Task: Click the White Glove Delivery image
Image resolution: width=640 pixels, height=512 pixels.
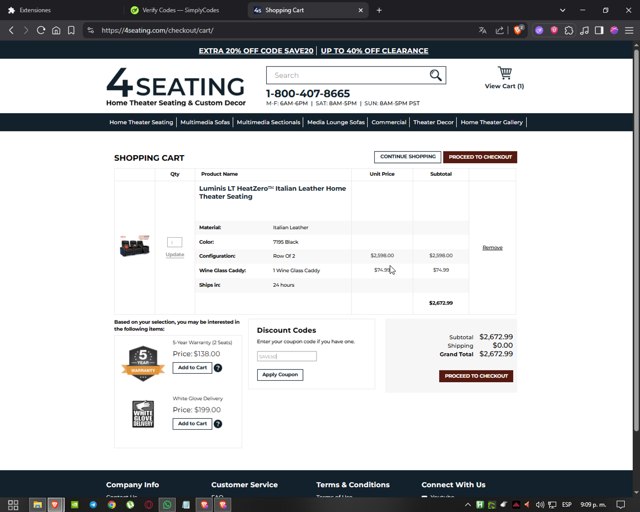Action: (x=143, y=414)
